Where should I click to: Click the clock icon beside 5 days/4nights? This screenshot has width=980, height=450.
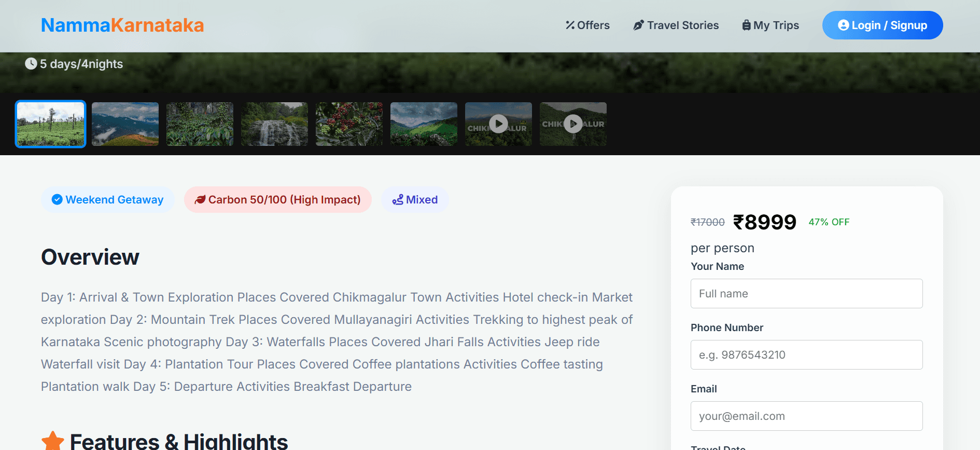(x=31, y=63)
